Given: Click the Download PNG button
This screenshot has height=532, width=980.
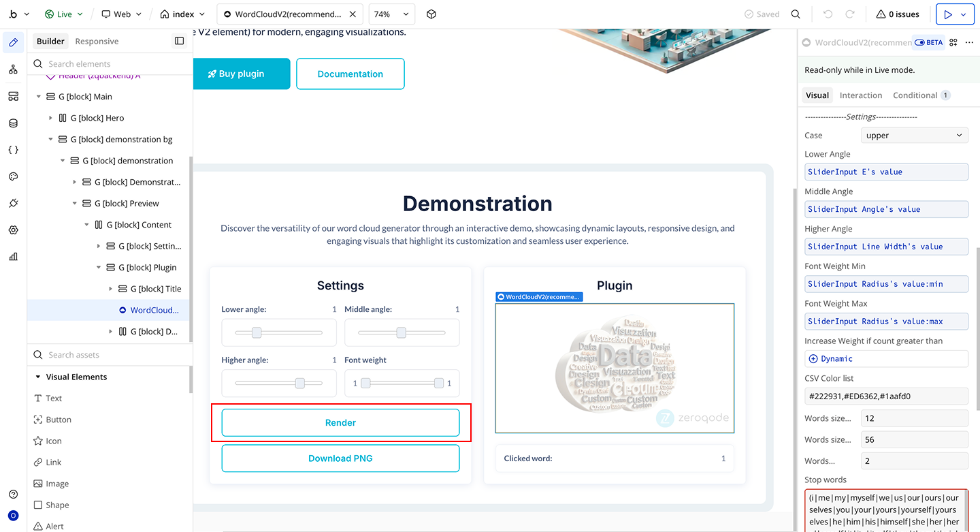Looking at the screenshot, I should pyautogui.click(x=340, y=458).
